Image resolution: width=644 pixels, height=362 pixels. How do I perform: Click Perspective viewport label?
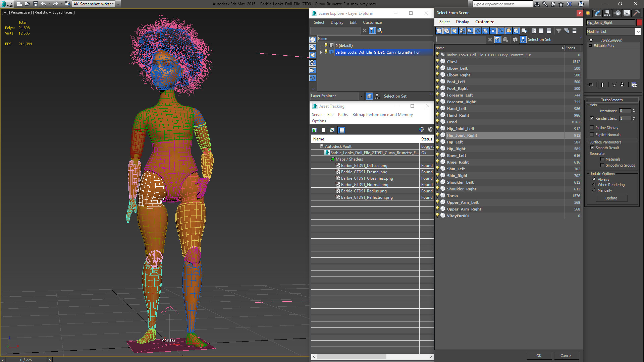pos(20,12)
